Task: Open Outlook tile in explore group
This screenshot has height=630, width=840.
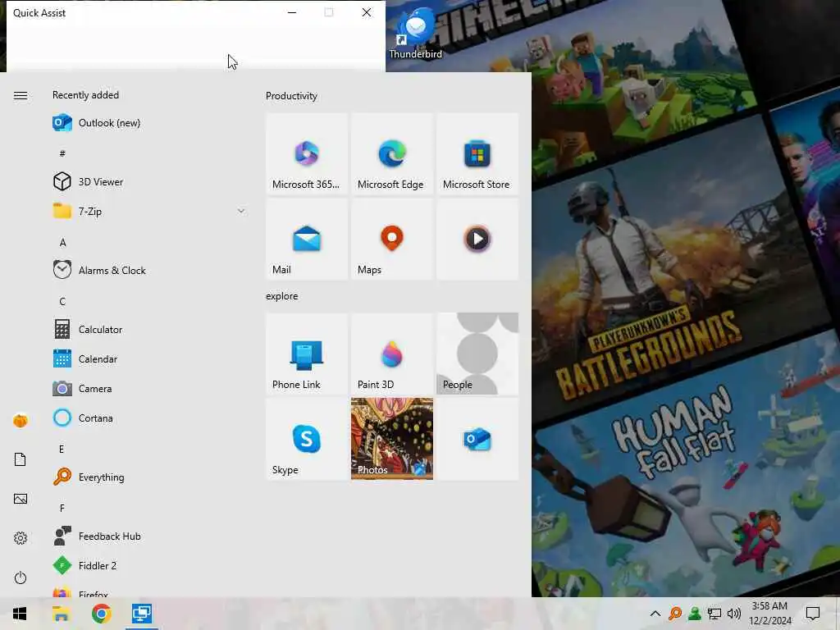Action: pyautogui.click(x=477, y=439)
